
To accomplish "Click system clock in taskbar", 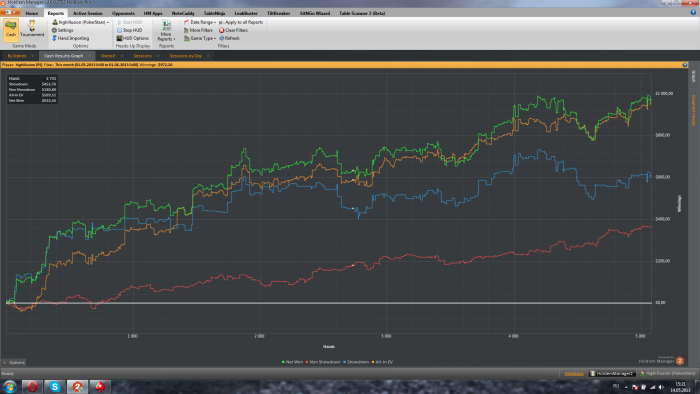I will pos(680,387).
